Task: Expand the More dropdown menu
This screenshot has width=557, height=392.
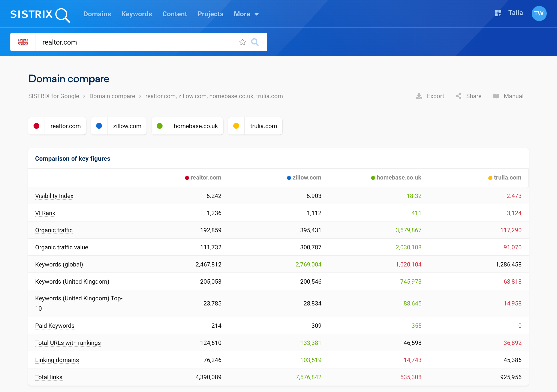Action: point(246,14)
